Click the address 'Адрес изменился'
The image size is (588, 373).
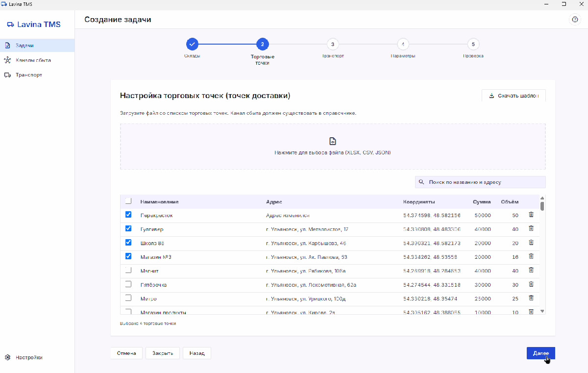[x=288, y=215]
